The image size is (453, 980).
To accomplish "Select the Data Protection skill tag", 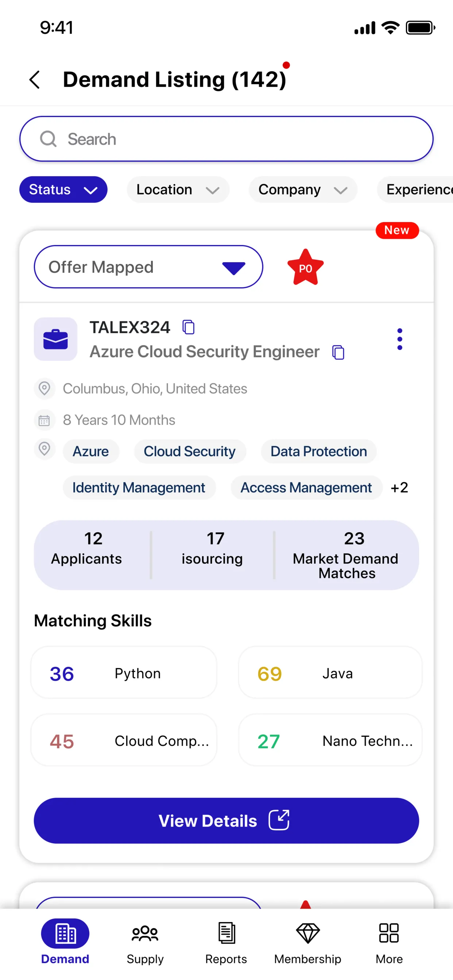I will click(x=319, y=451).
